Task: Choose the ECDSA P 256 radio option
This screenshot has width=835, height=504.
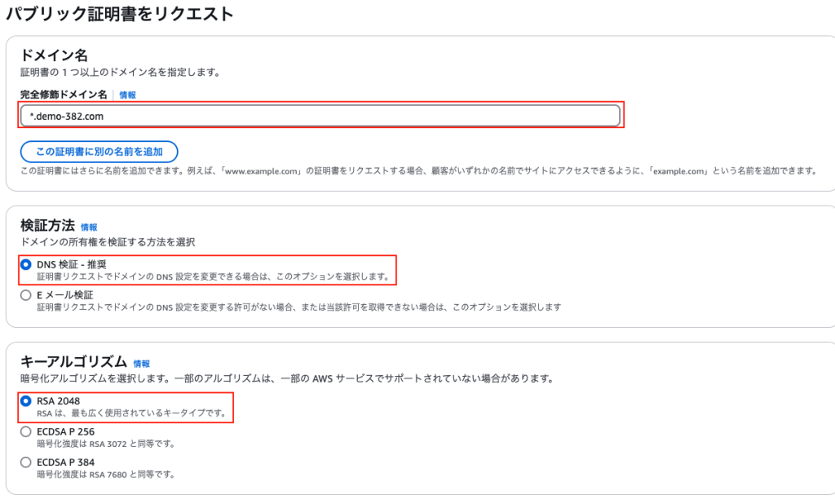Action: pos(25,431)
